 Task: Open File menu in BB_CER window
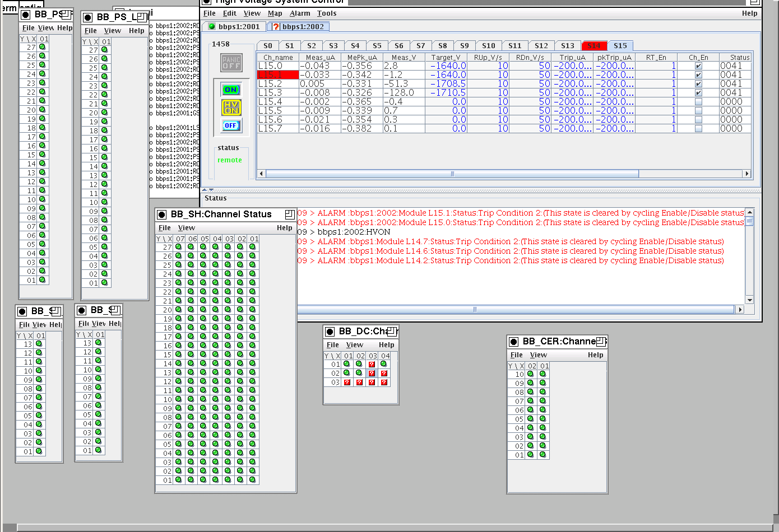click(x=517, y=355)
